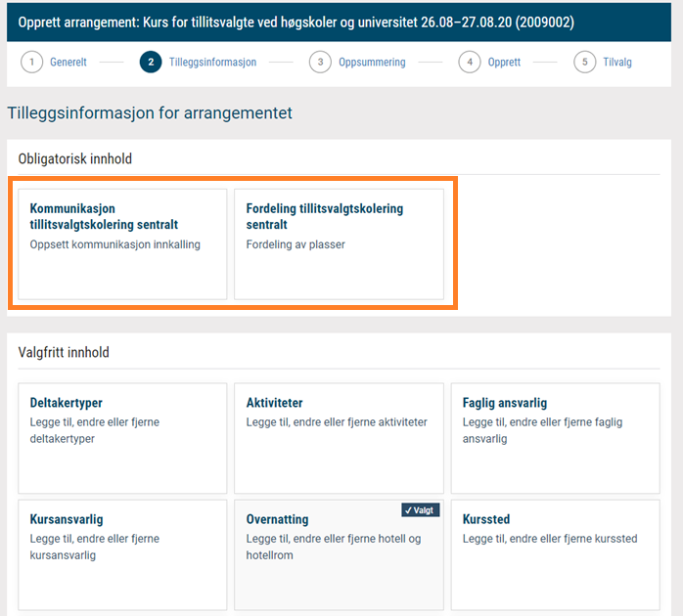Screen dimensions: 683x616
Task: Jump to the Oppsummering step
Action: coord(372,63)
